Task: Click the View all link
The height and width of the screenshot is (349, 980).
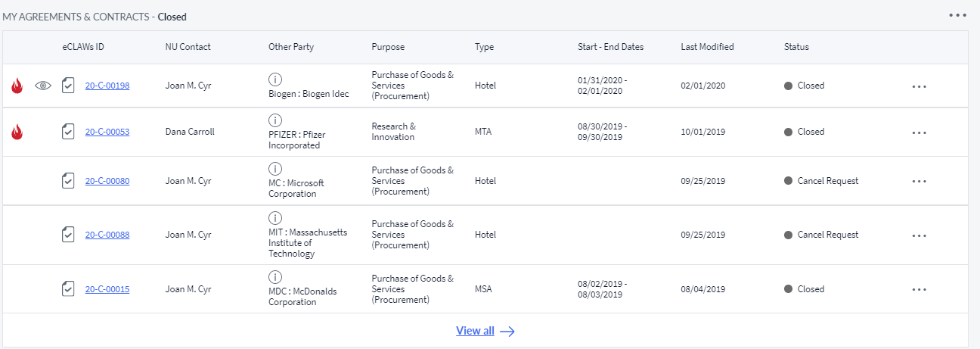Action: [476, 331]
